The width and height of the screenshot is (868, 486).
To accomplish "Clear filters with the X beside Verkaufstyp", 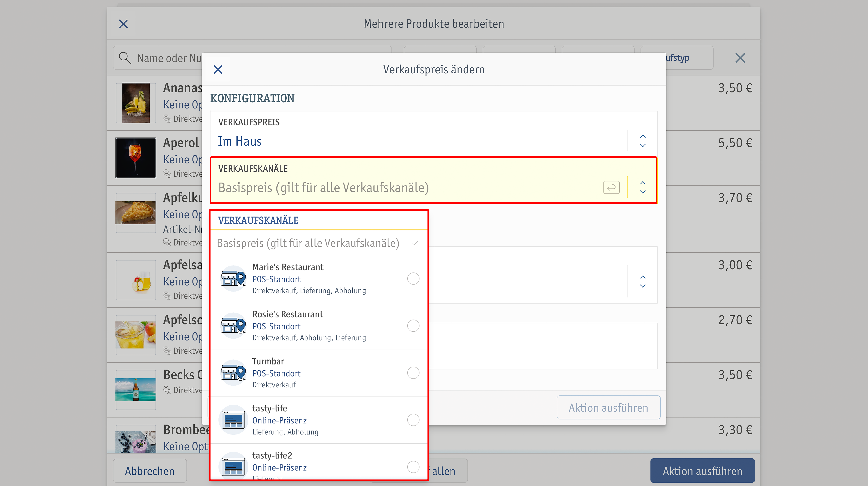I will pyautogui.click(x=740, y=58).
